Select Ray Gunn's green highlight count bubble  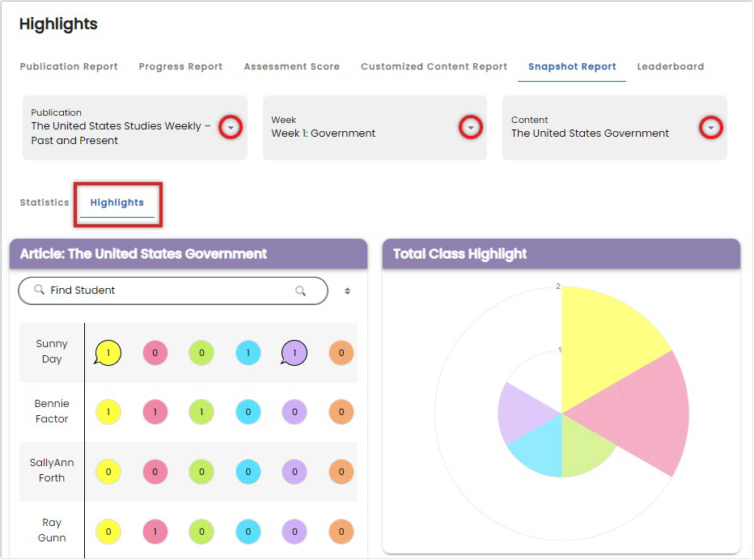(x=201, y=532)
